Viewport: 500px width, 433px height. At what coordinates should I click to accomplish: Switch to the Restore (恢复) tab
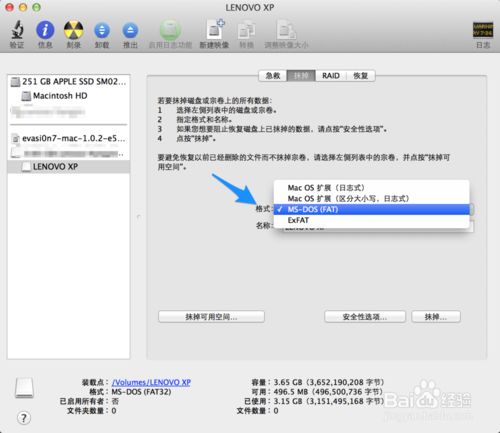pyautogui.click(x=361, y=76)
